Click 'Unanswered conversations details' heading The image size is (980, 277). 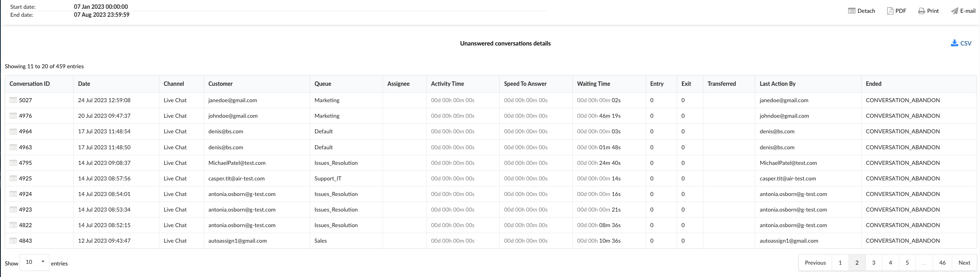(x=505, y=43)
